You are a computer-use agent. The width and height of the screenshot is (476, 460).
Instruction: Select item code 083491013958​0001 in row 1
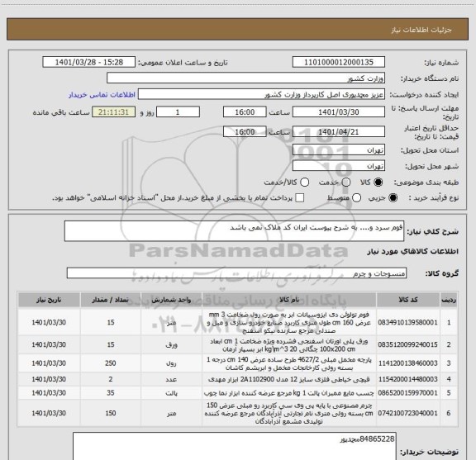(407, 322)
